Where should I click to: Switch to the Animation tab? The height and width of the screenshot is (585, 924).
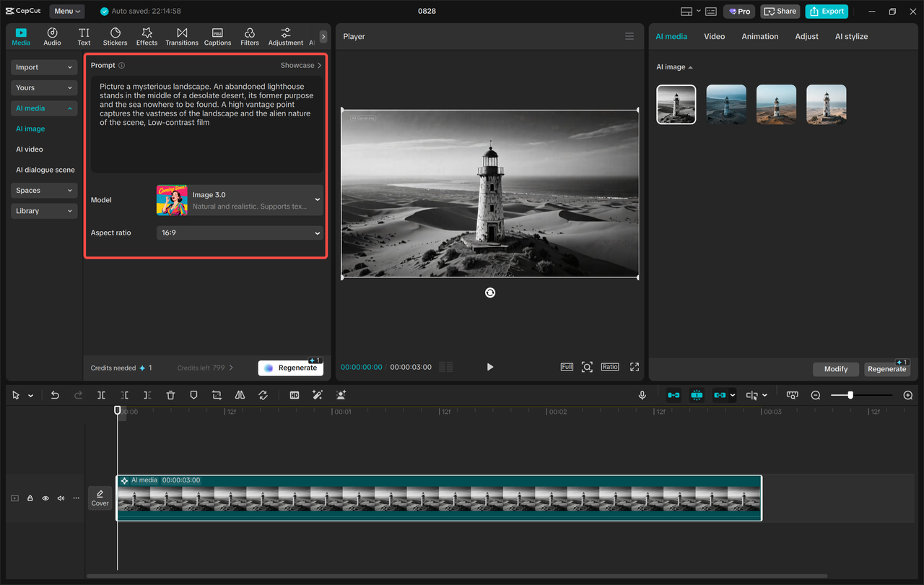click(x=759, y=36)
